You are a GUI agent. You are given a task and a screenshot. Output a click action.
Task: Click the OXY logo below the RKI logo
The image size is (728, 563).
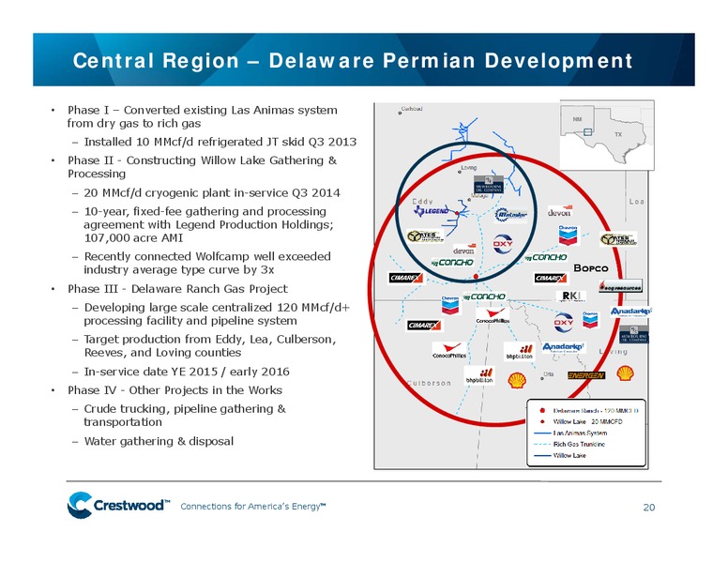(564, 323)
